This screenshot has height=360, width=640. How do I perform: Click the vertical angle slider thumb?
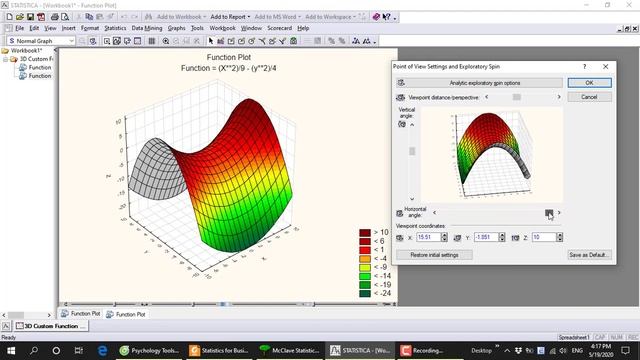[x=412, y=151]
